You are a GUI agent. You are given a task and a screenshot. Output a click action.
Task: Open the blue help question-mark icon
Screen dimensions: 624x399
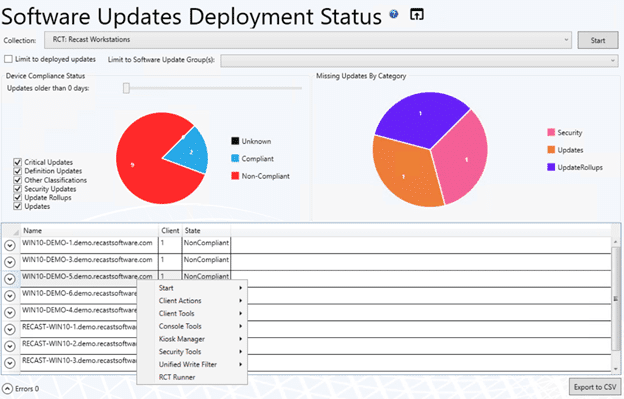[x=394, y=14]
